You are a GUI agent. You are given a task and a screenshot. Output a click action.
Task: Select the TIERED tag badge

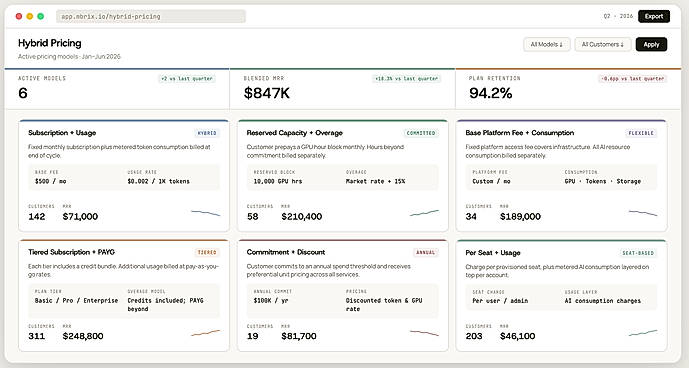pyautogui.click(x=207, y=252)
